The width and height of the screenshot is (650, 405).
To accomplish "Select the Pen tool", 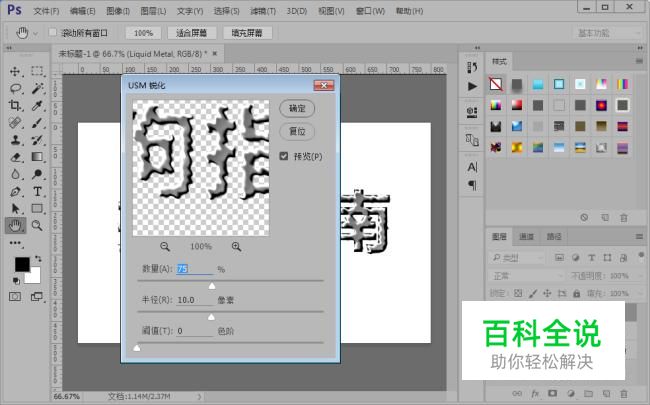I will 15,192.
